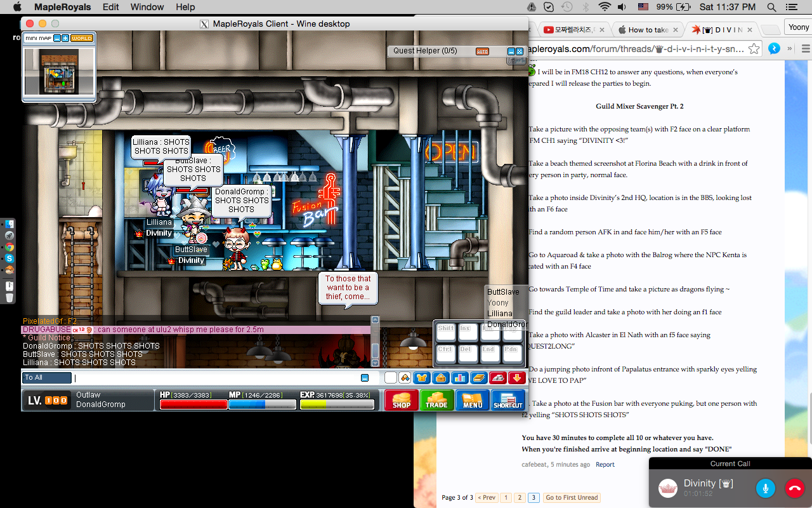
Task: Open the Help menu
Action: pyautogui.click(x=185, y=7)
